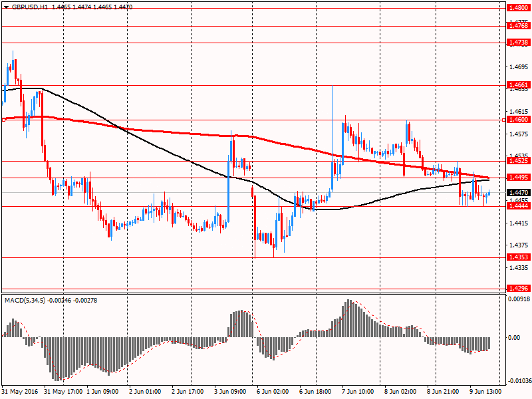
Task: Select the 1.4600 price level label
Action: (x=519, y=120)
